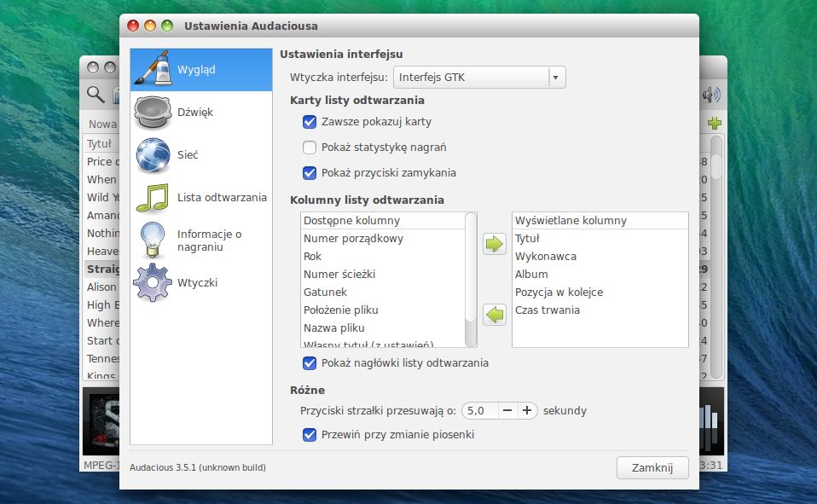Select Gatunek in available columns
The image size is (817, 504).
click(x=382, y=293)
